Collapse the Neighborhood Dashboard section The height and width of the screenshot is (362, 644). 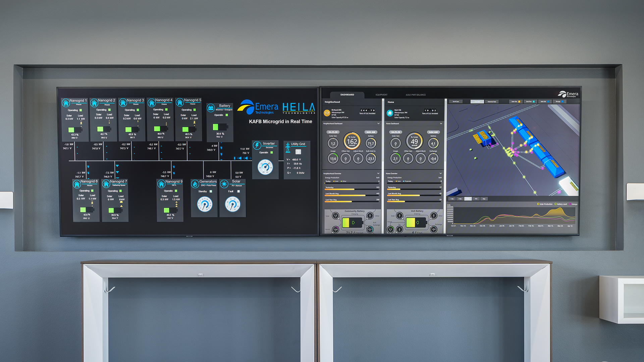[x=378, y=124]
